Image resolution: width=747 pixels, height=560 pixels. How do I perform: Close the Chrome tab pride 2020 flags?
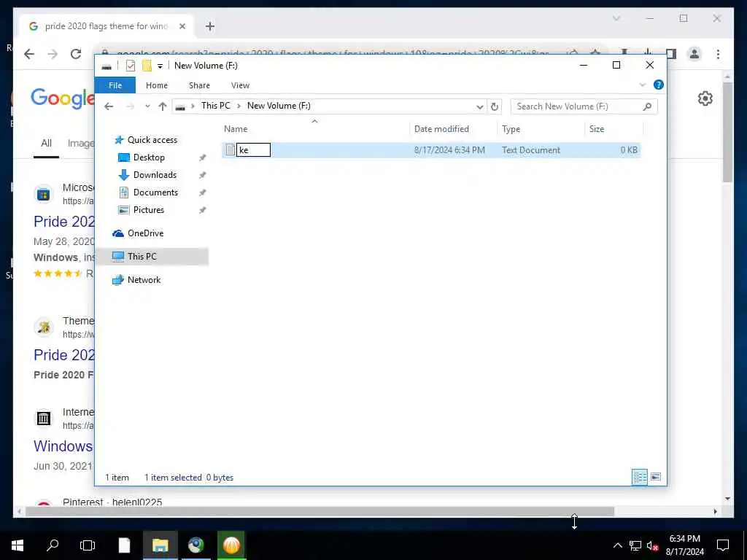[x=182, y=26]
